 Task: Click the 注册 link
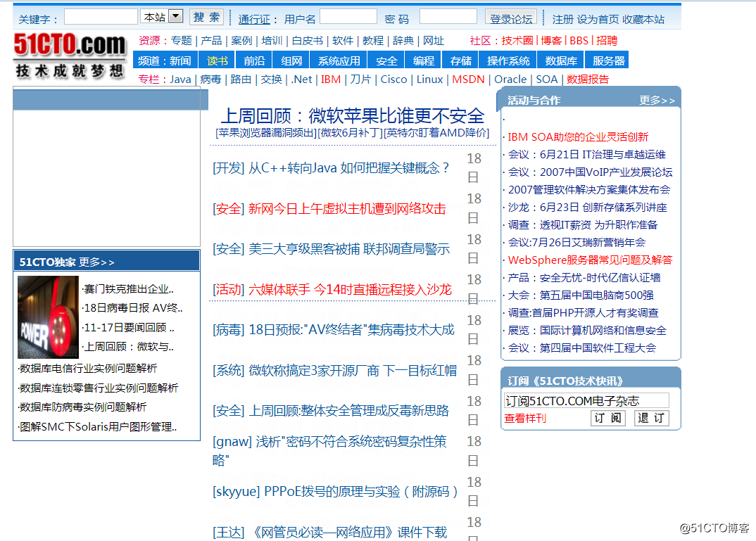point(562,19)
